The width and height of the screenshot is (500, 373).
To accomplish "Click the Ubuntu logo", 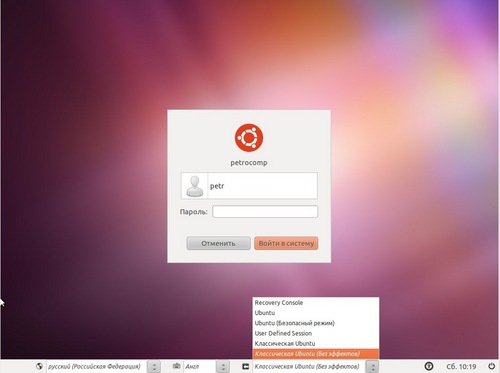I will coord(249,138).
